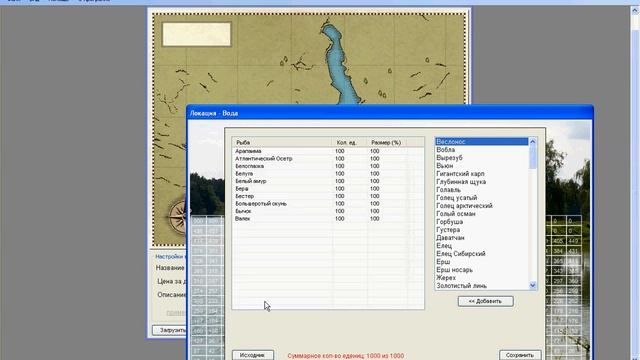640x360 pixels.
Task: Select 'Елец' in the fish list
Action: (x=482, y=246)
